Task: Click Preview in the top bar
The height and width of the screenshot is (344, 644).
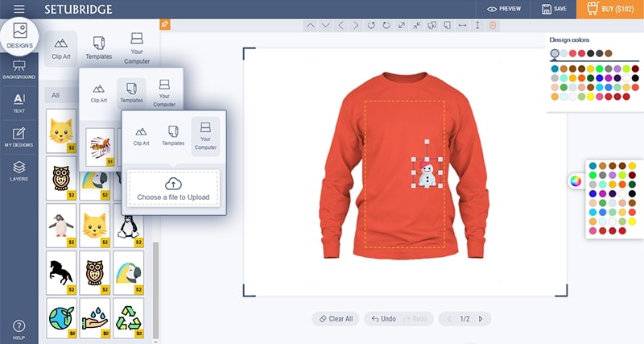Action: point(504,9)
